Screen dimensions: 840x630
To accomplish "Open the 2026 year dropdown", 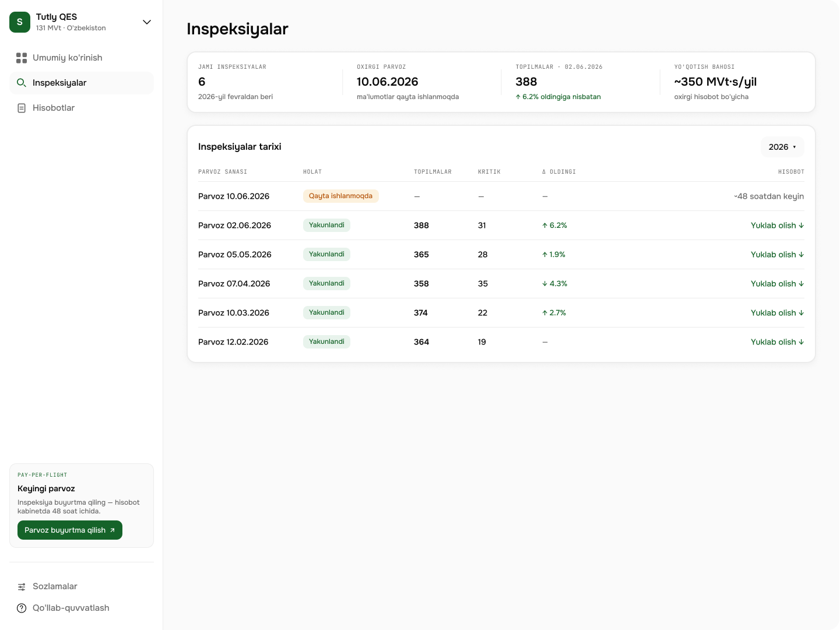I will click(782, 147).
